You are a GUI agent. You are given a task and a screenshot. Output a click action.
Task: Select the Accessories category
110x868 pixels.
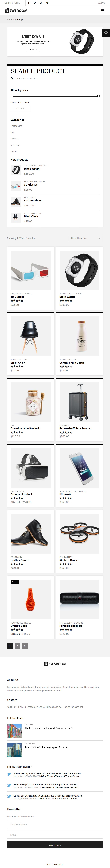(16, 126)
